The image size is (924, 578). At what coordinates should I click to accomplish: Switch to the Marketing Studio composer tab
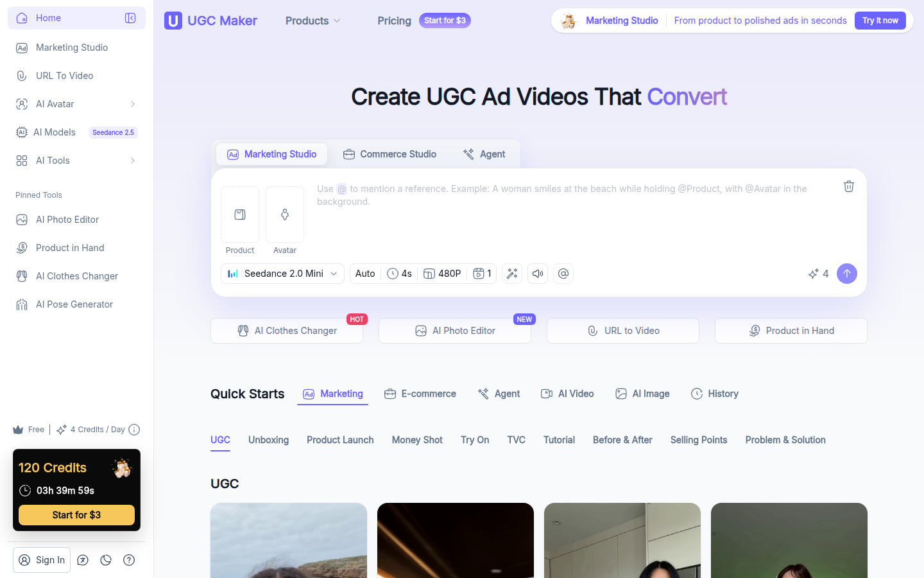point(272,154)
